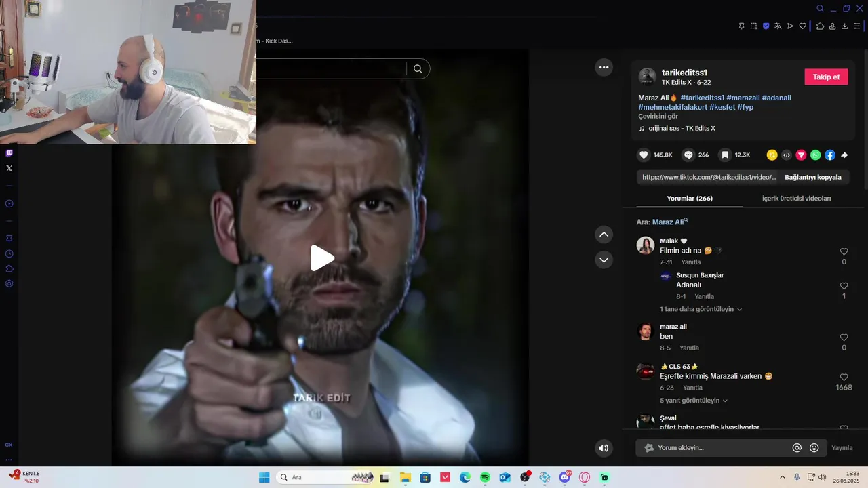Click taskbar Ara search box
Screen dimensions: 868x488
coord(326,477)
